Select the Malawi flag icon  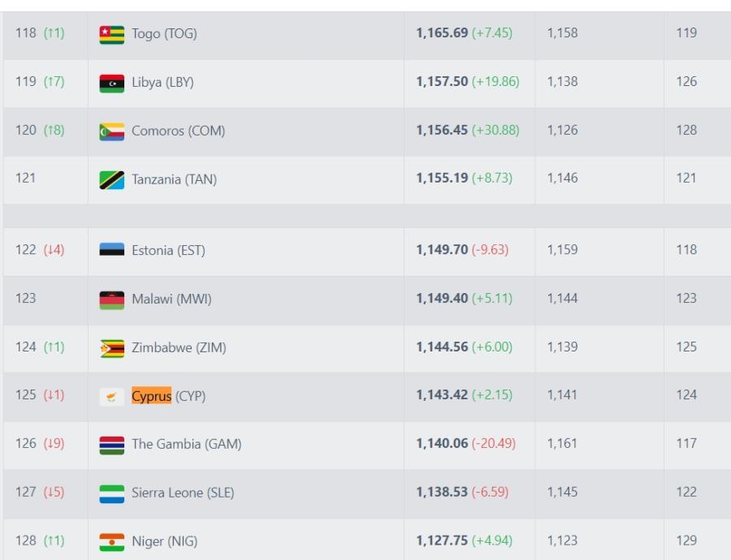[x=112, y=300]
